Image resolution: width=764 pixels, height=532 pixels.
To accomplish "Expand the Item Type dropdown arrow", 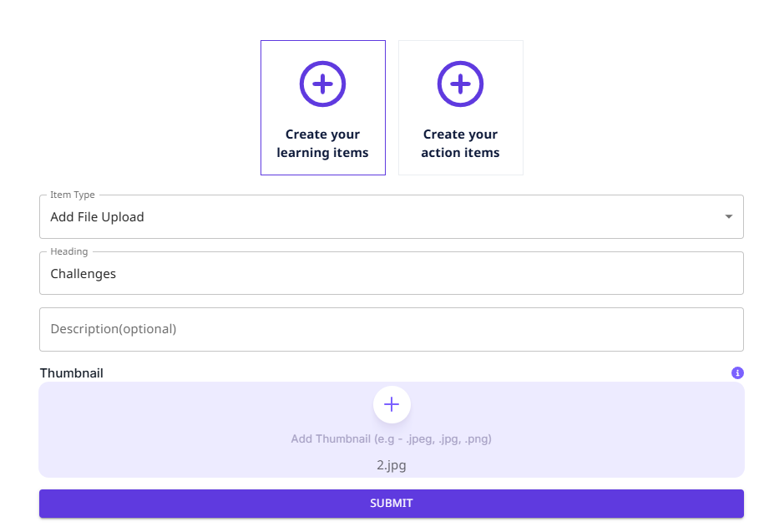I will (x=728, y=217).
